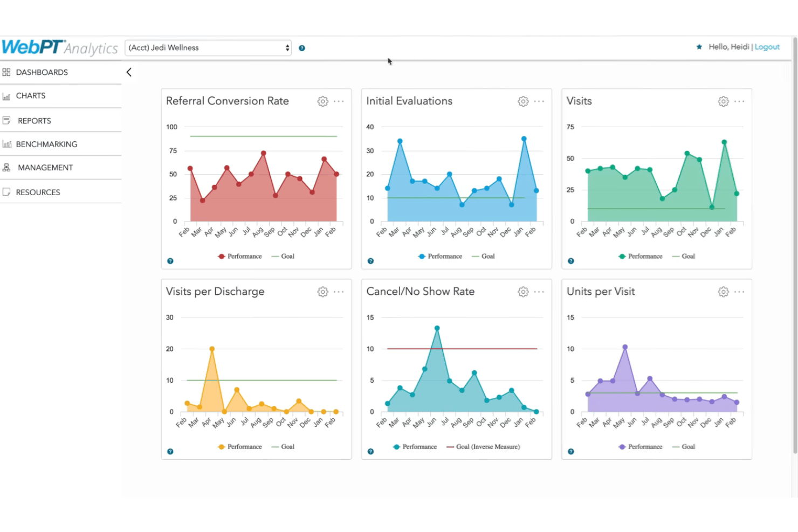Click the Management org-chart icon in sidebar
This screenshot has width=798, height=532.
point(6,168)
